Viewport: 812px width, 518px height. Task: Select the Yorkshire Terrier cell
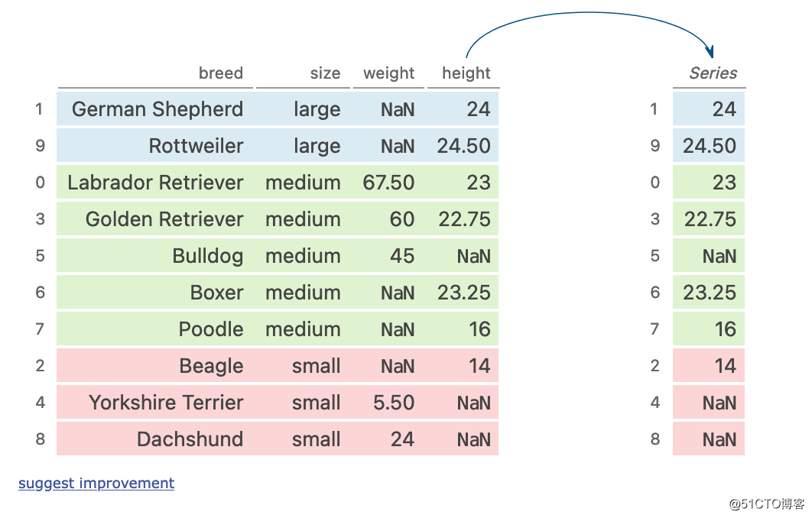166,403
